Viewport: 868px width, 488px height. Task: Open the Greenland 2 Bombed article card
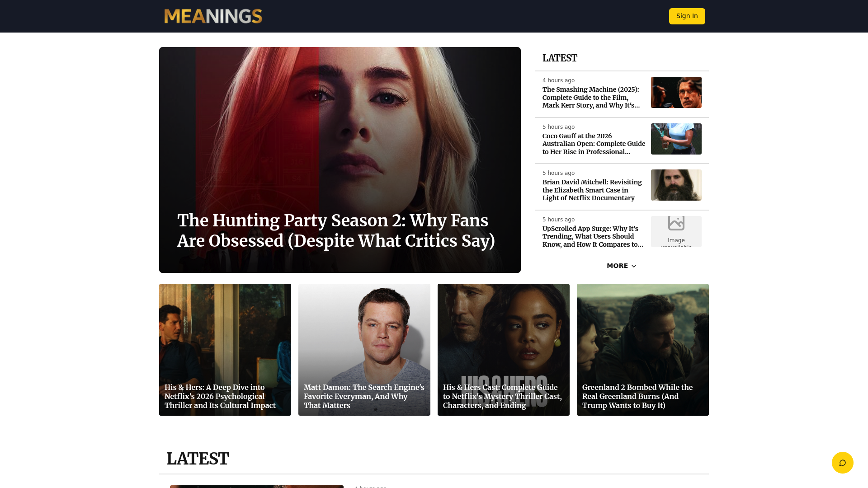(x=642, y=350)
